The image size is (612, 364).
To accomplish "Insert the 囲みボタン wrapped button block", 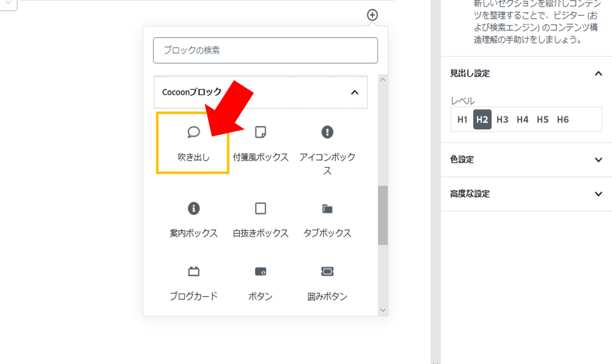I will click(327, 283).
